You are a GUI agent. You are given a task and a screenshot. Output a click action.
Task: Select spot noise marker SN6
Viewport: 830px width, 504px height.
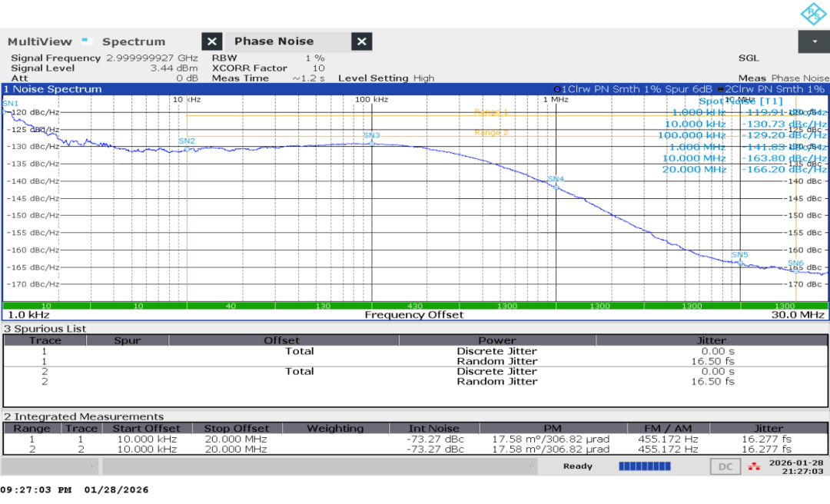795,263
